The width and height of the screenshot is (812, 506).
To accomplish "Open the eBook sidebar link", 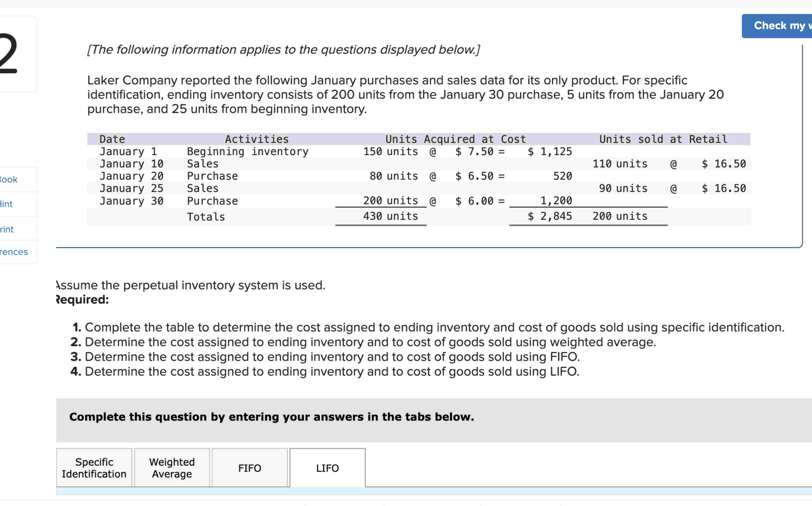I will (9, 180).
